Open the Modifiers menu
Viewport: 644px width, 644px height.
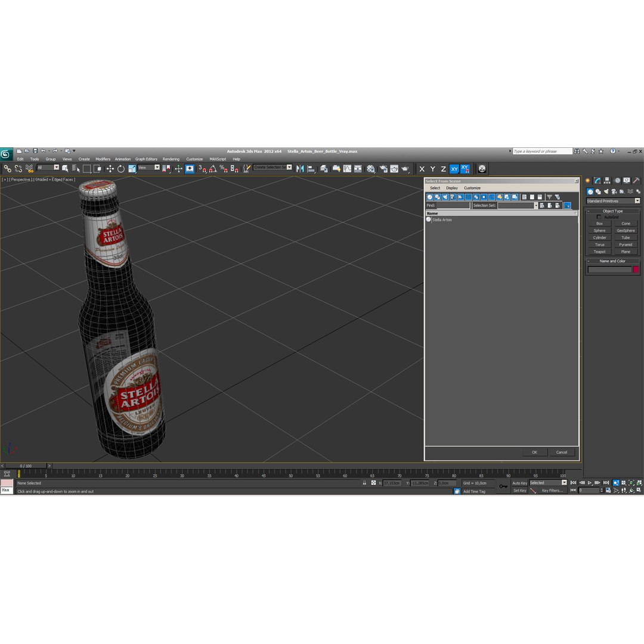103,159
